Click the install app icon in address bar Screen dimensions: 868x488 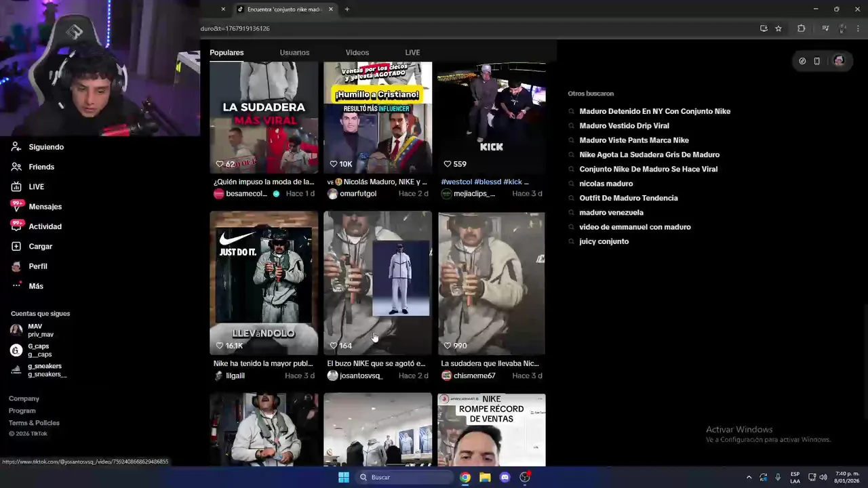(764, 28)
